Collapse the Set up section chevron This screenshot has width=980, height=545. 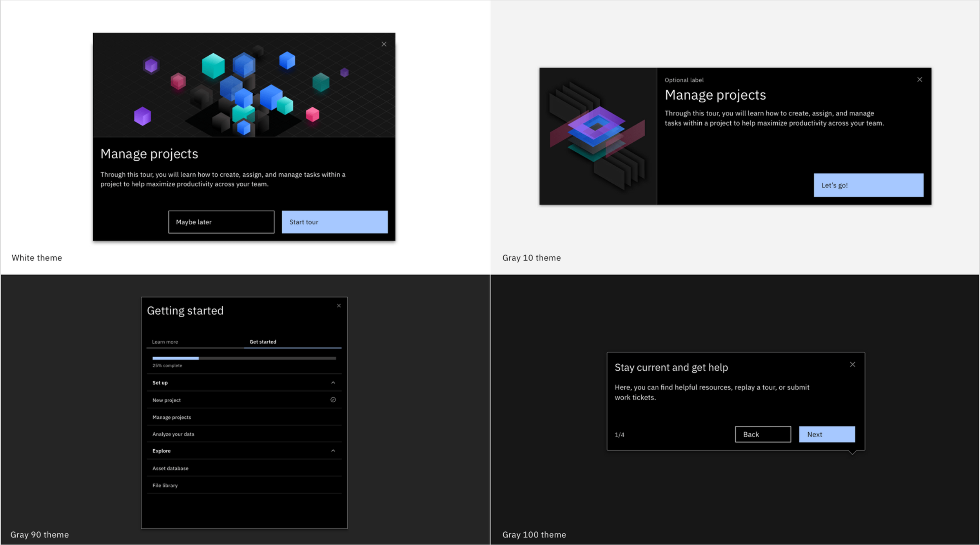coord(333,383)
